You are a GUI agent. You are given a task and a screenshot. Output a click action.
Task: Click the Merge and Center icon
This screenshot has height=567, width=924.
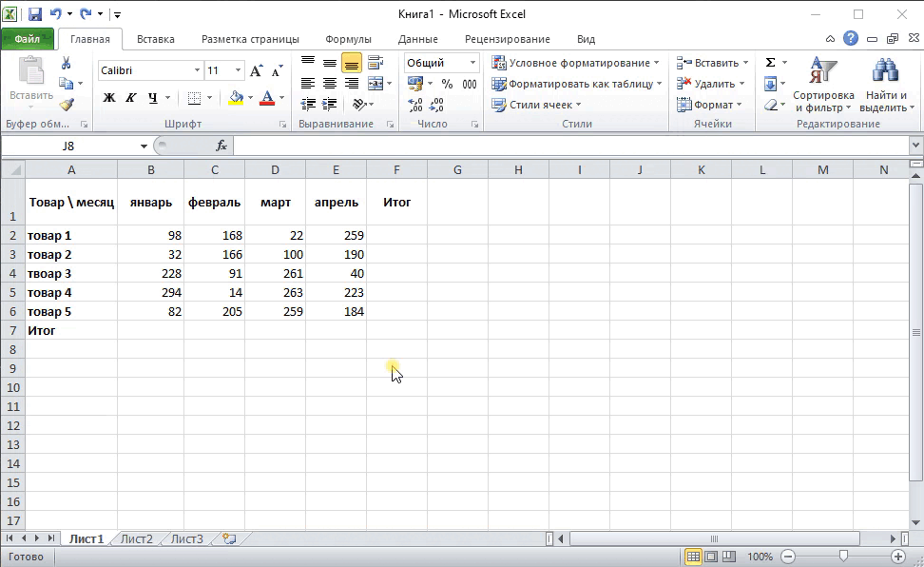pos(375,83)
